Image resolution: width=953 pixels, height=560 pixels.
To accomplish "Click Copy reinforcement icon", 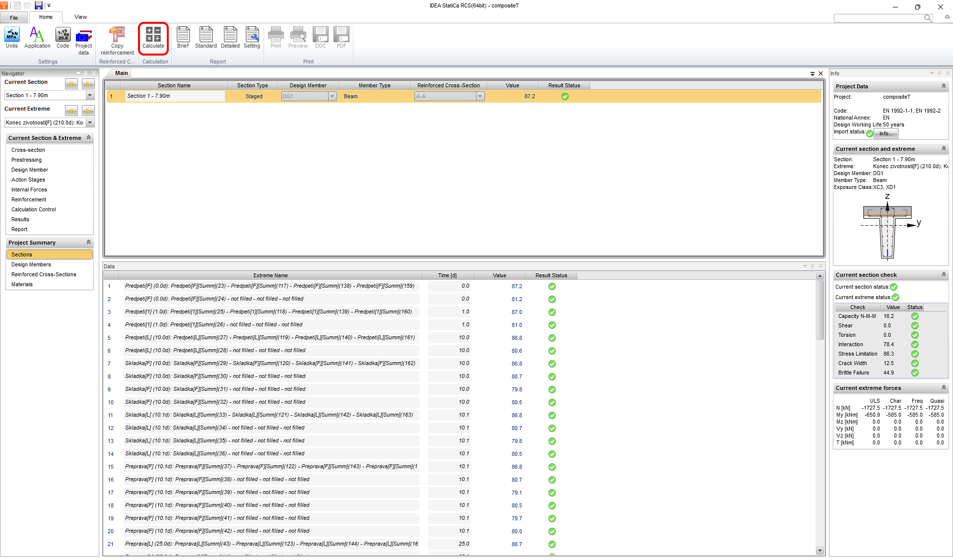I will 117,40.
